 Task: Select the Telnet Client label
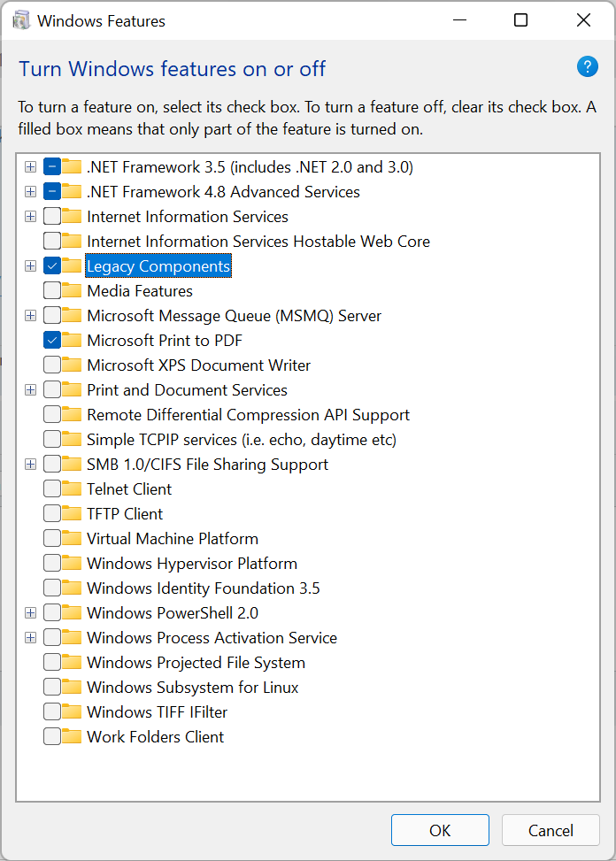(x=129, y=489)
